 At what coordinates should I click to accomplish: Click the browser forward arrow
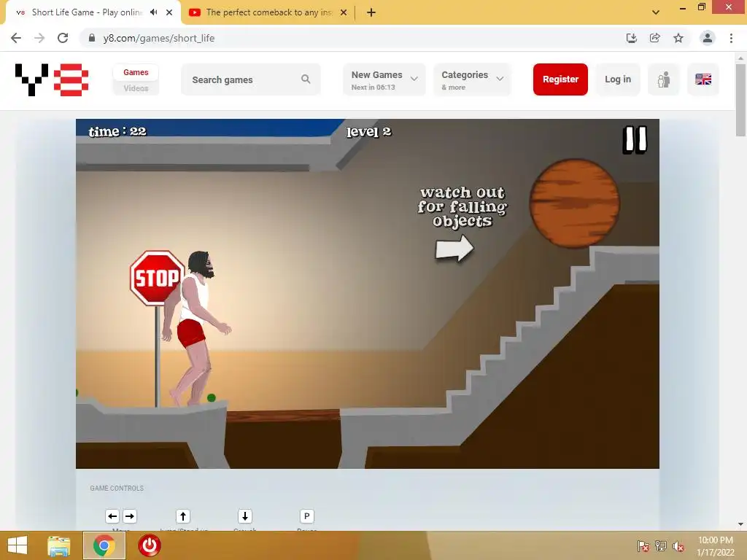click(x=39, y=38)
